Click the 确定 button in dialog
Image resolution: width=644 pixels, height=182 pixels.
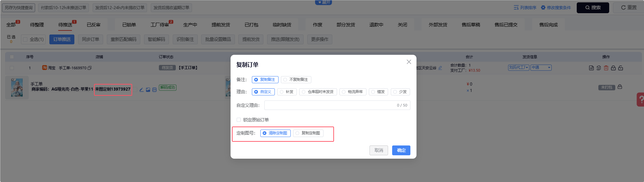click(x=401, y=150)
